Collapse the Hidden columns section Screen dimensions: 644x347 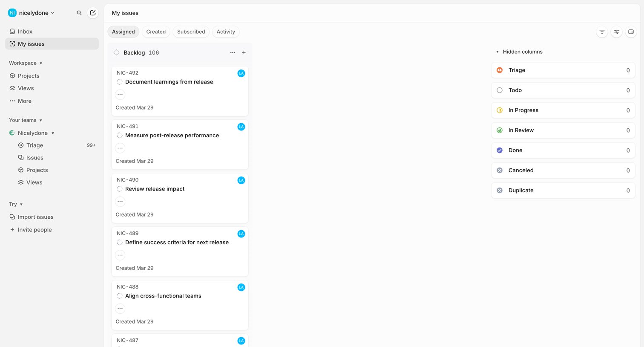coord(519,52)
